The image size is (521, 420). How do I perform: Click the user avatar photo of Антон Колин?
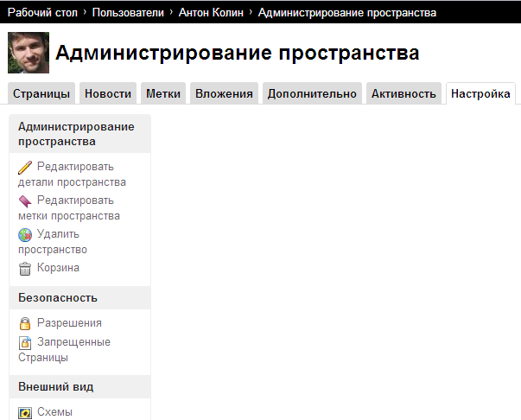coord(29,54)
